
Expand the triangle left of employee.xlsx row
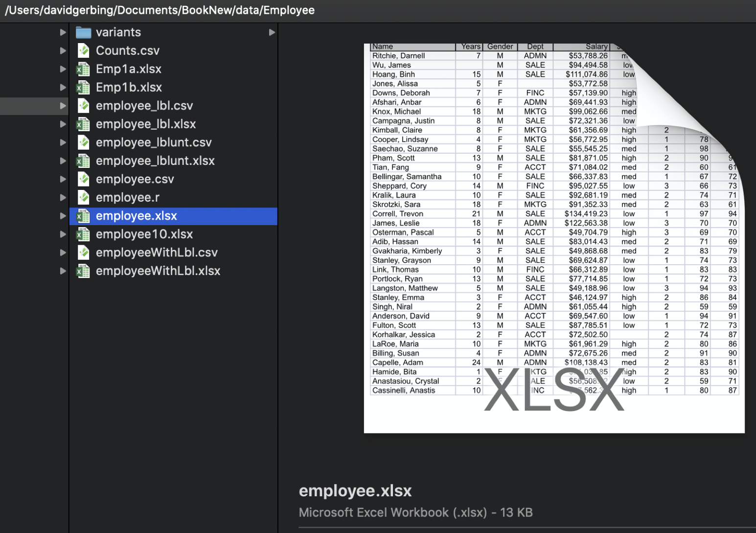pyautogui.click(x=63, y=216)
